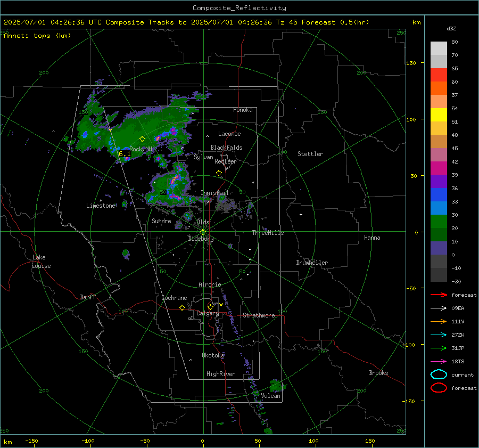Select the light gray swatch below 80 dBZ
This screenshot has height=448, width=479.
tap(439, 48)
